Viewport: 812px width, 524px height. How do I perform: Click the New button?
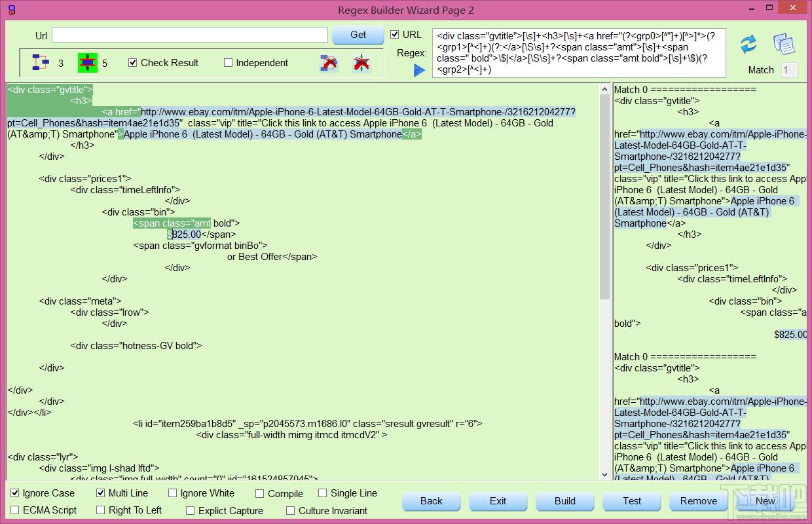tap(766, 501)
